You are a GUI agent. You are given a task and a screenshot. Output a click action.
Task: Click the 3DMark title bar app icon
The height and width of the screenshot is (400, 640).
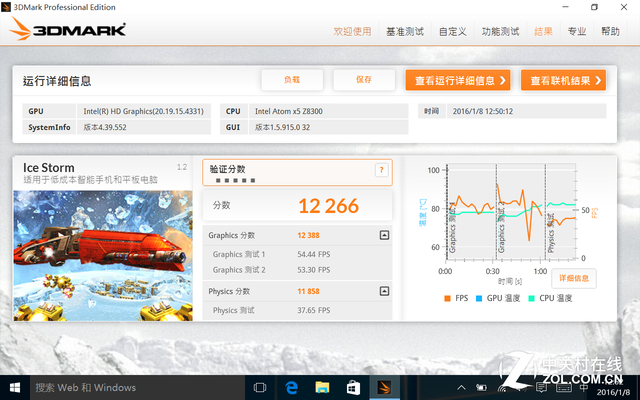pos(6,7)
